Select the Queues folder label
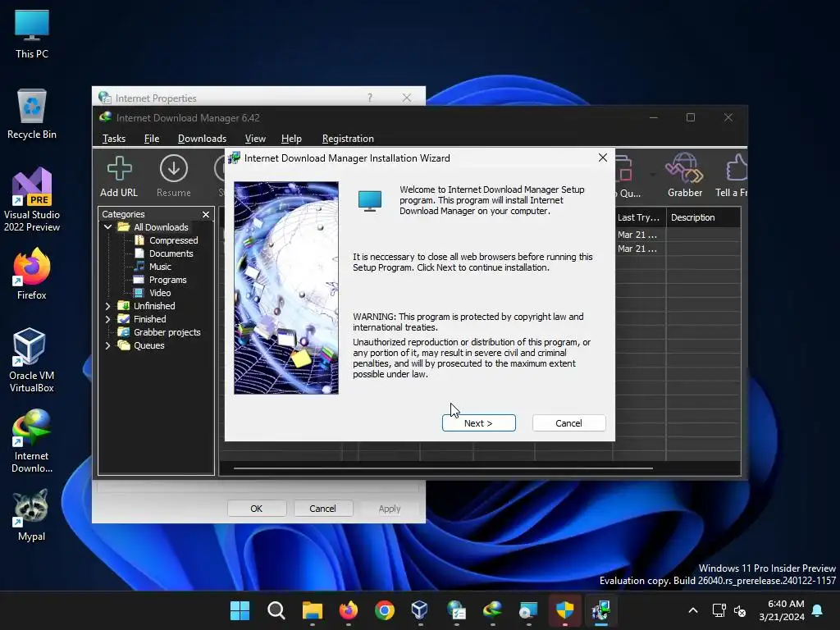The height and width of the screenshot is (630, 840). tap(149, 345)
